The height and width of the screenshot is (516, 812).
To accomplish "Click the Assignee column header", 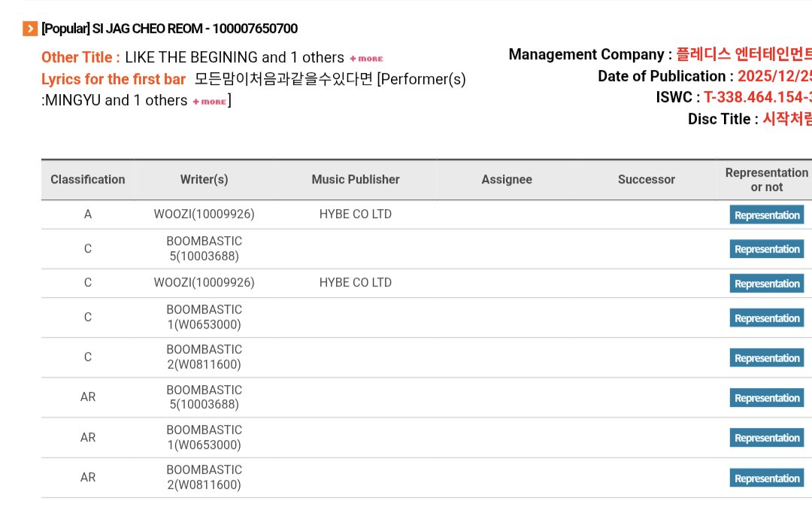I will [x=507, y=180].
